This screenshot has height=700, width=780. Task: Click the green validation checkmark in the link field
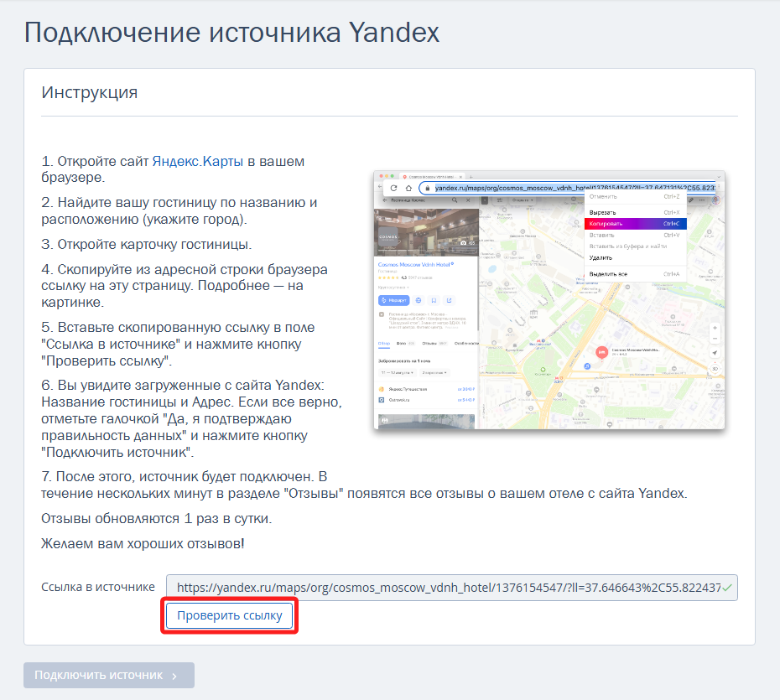(727, 589)
